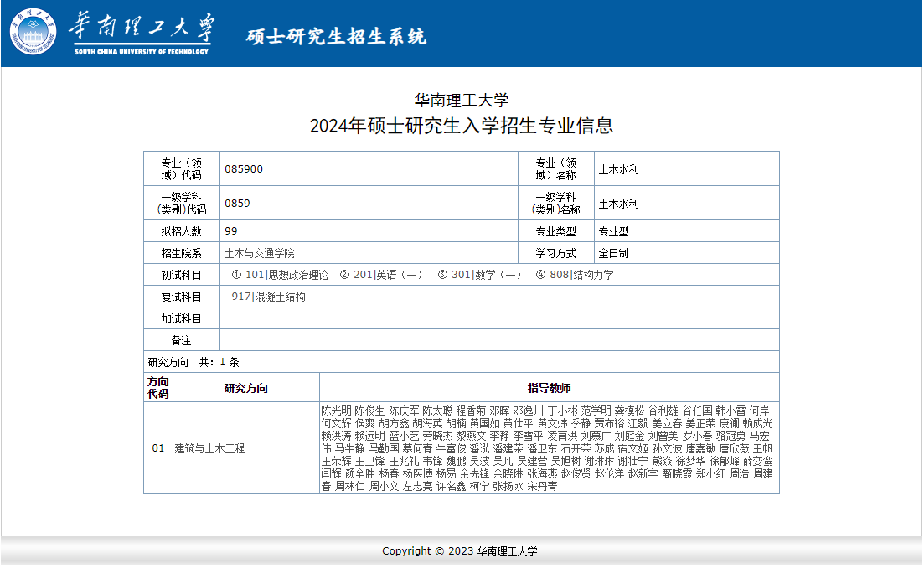
Task: Select the discipline code value 0859
Action: click(x=237, y=204)
